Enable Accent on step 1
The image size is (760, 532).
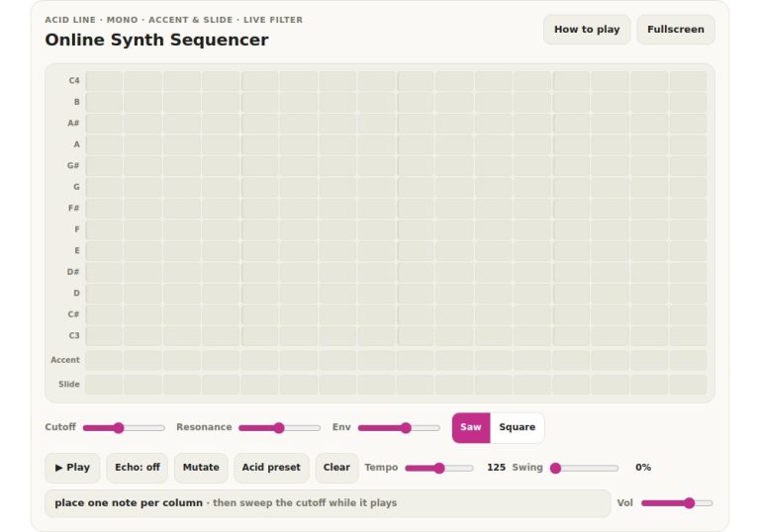[104, 361]
